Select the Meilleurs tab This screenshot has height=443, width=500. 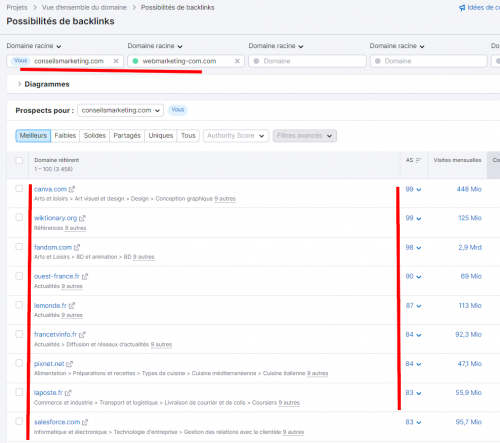click(33, 136)
